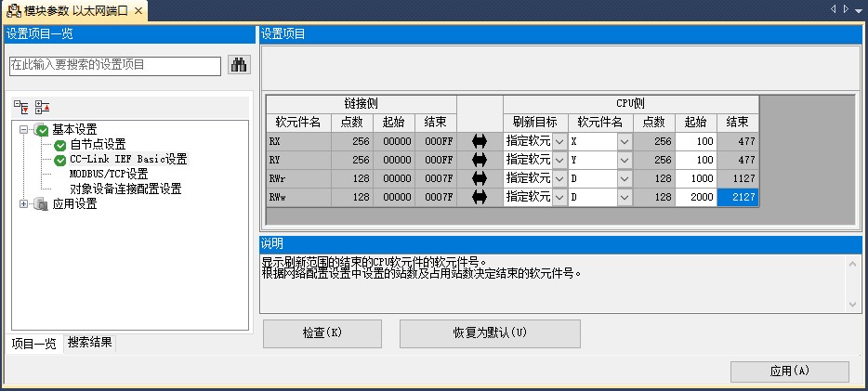Click the RWr row CPU 起始 field 1000
Image resolution: width=868 pixels, height=391 pixels.
point(696,178)
